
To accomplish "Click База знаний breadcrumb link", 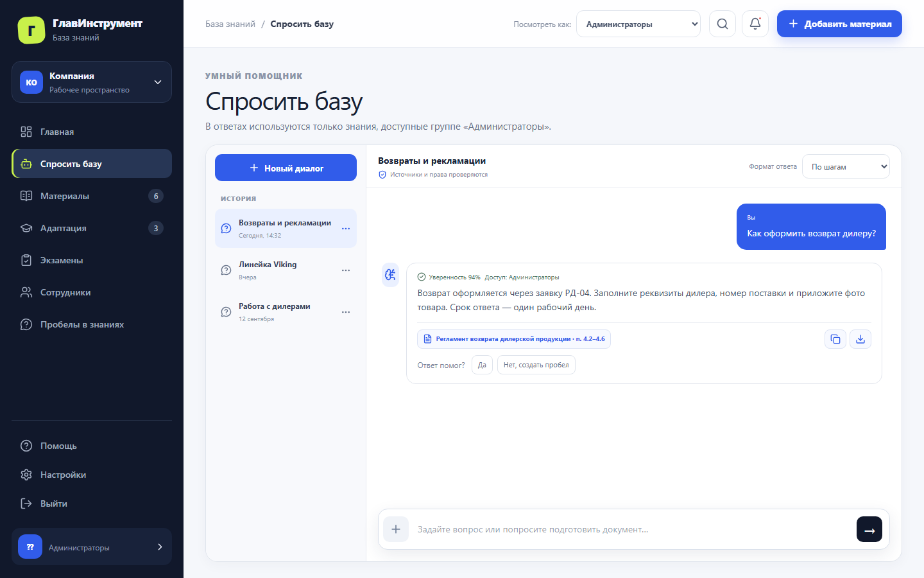I will [x=230, y=24].
